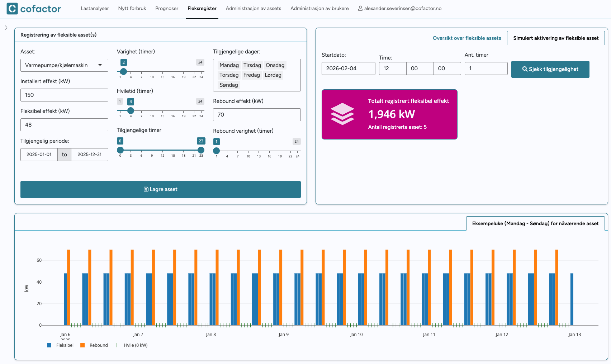Open the Lastanalyser menu item

click(95, 9)
